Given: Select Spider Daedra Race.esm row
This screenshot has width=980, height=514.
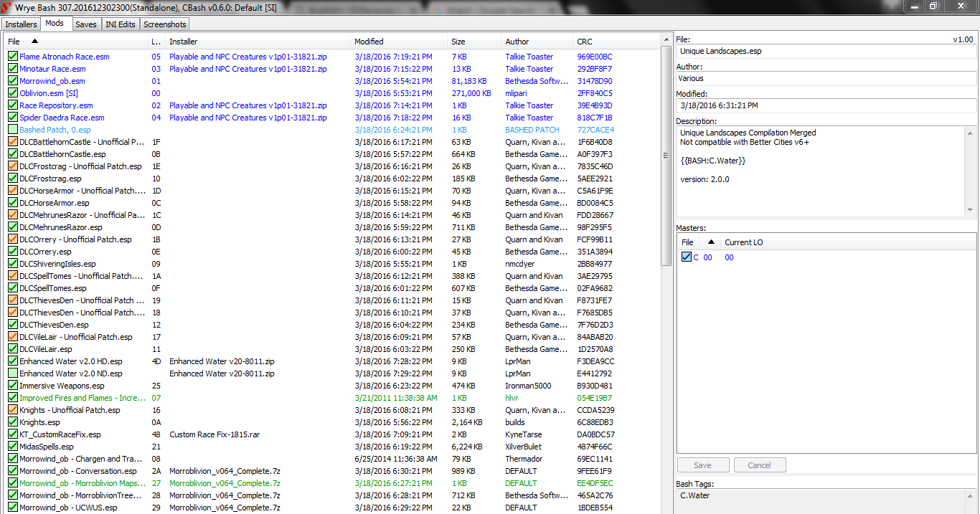Looking at the screenshot, I should tap(333, 118).
